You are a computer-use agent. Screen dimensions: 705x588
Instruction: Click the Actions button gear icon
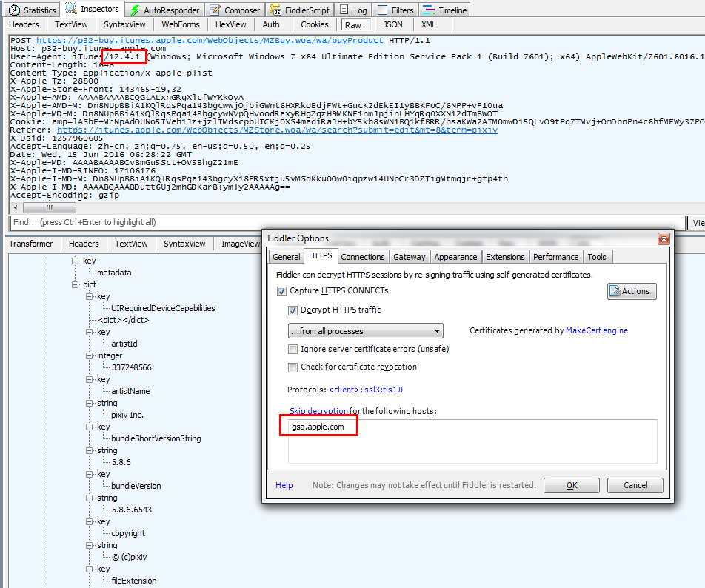point(615,291)
